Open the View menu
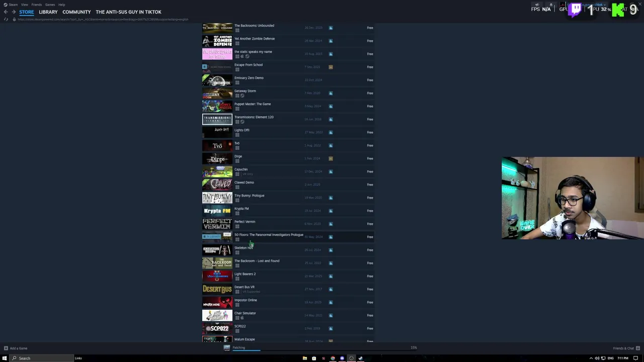This screenshot has height=362, width=644. (24, 5)
